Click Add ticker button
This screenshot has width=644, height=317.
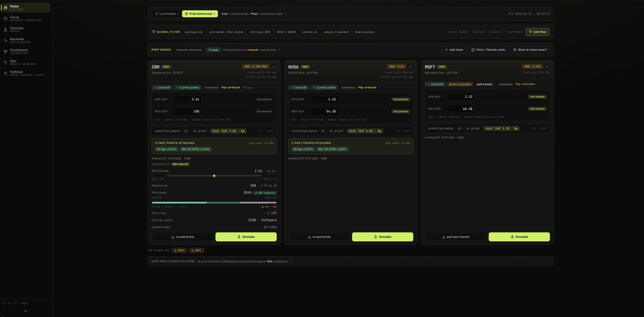[454, 50]
